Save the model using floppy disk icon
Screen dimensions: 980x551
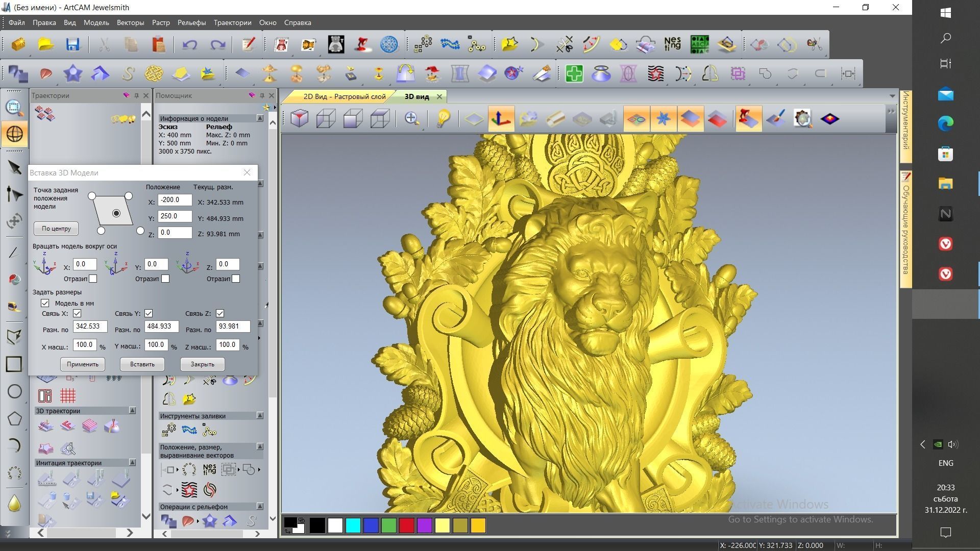pos(72,44)
